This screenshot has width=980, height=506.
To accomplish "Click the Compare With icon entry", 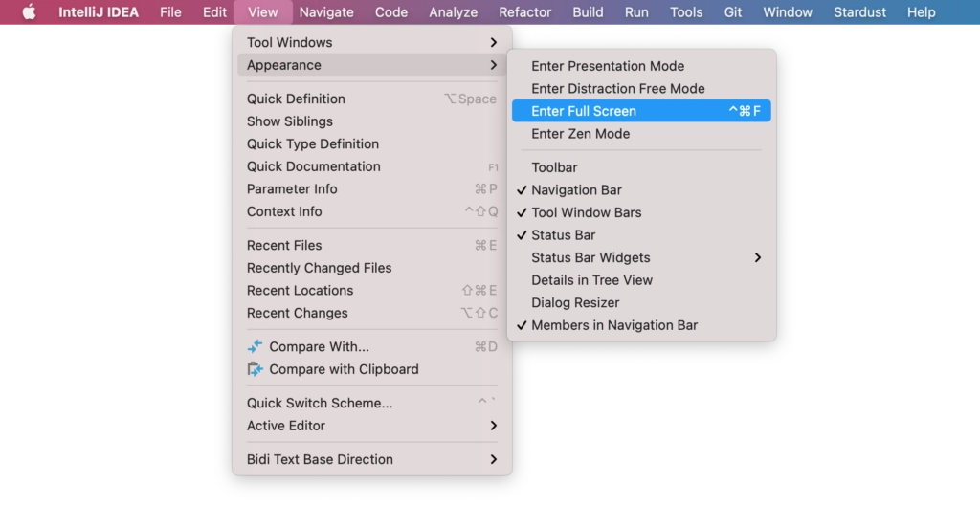I will click(372, 346).
